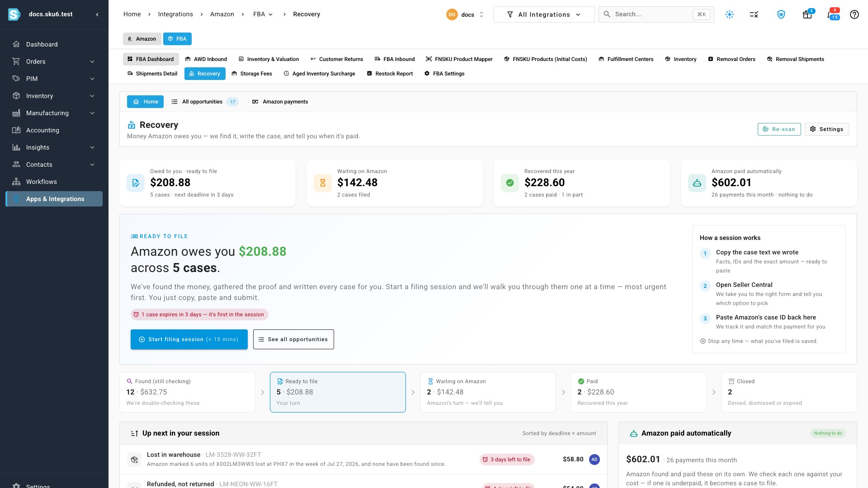The height and width of the screenshot is (488, 868).
Task: Click the AD avatar on Lost in warehouse
Action: click(594, 459)
